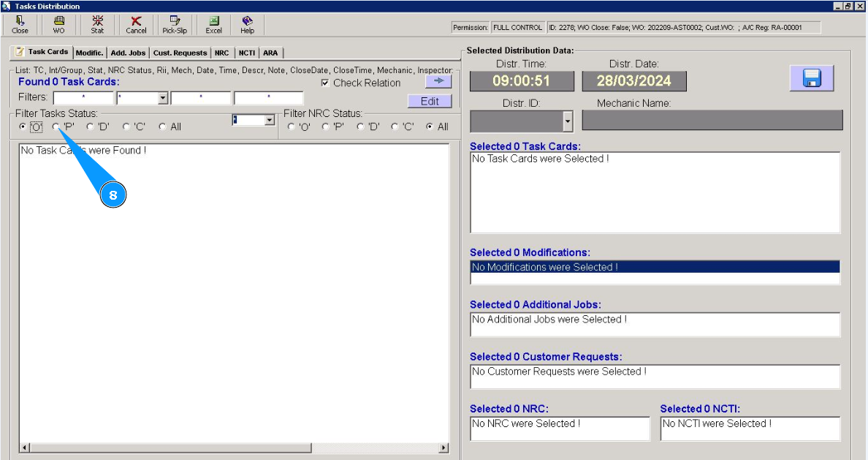Screen dimensions: 868x460
Task: Click the Stat toolbar icon
Action: click(x=97, y=24)
